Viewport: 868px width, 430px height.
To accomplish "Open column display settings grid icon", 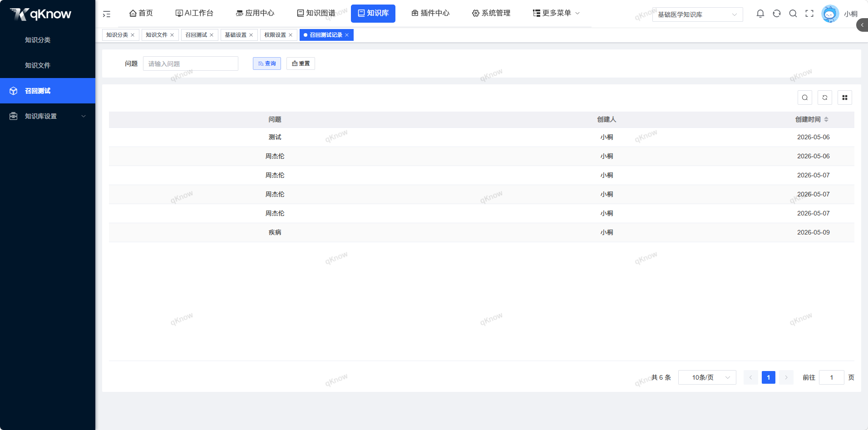I will (845, 98).
